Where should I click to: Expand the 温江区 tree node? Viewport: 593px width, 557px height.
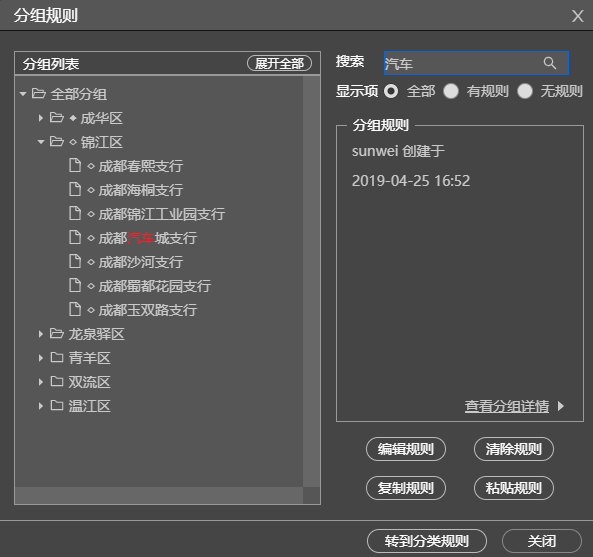(x=40, y=406)
